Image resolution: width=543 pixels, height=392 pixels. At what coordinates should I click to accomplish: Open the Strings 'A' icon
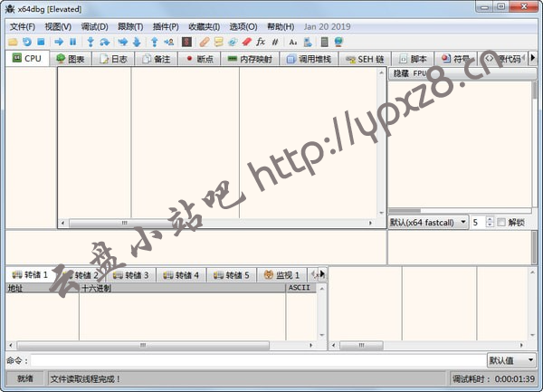click(x=293, y=43)
